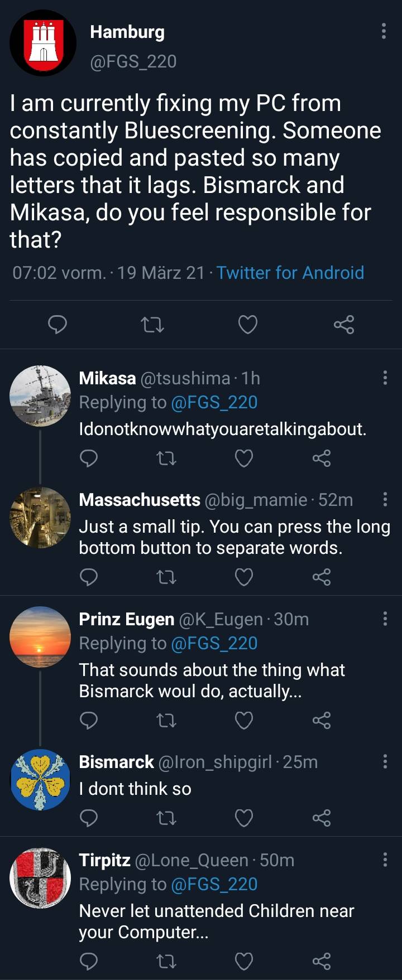Like Mikasa's reply

pos(243,458)
